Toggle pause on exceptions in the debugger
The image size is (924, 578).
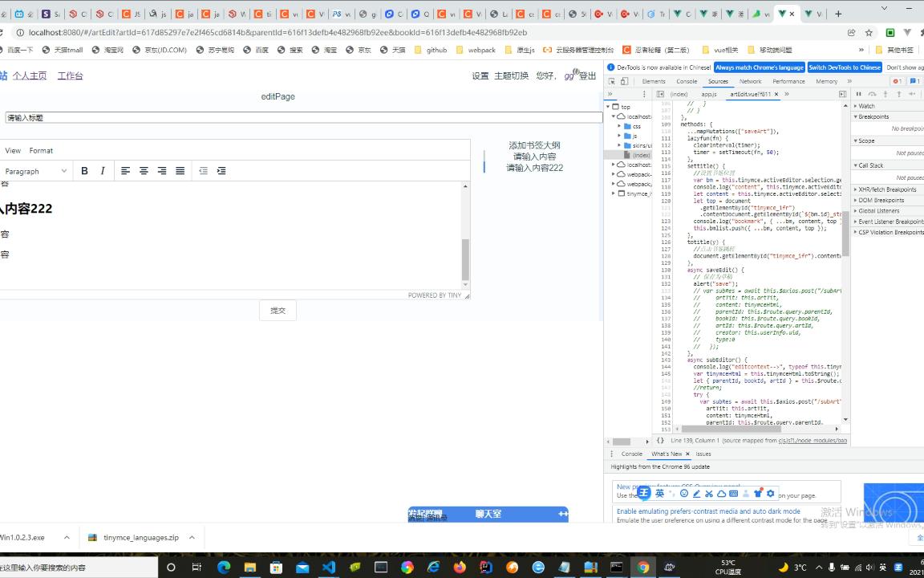coord(922,94)
